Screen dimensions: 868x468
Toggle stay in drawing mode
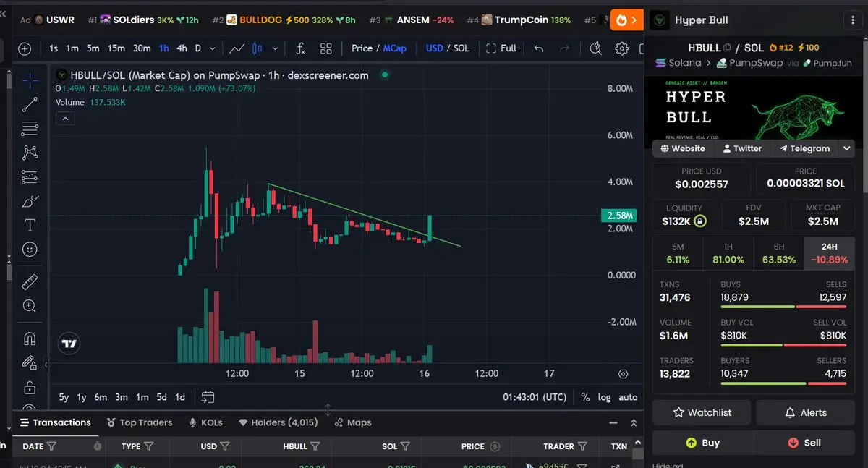30,362
